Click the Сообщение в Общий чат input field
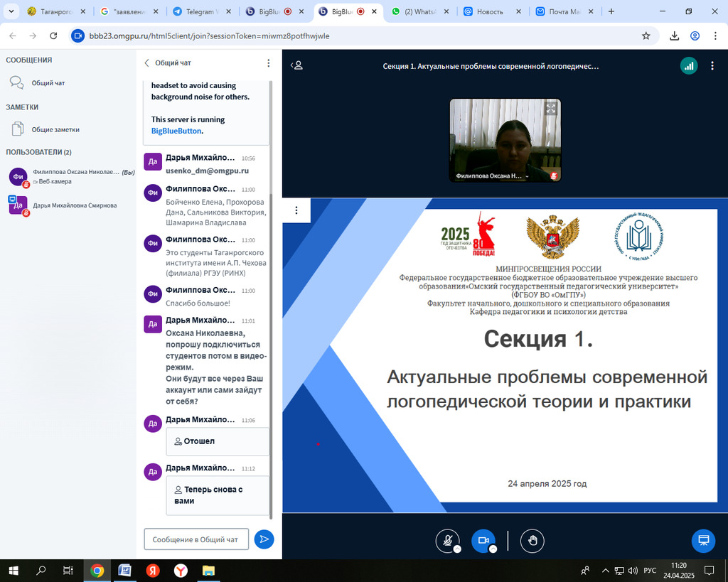728x582 pixels. pos(196,539)
